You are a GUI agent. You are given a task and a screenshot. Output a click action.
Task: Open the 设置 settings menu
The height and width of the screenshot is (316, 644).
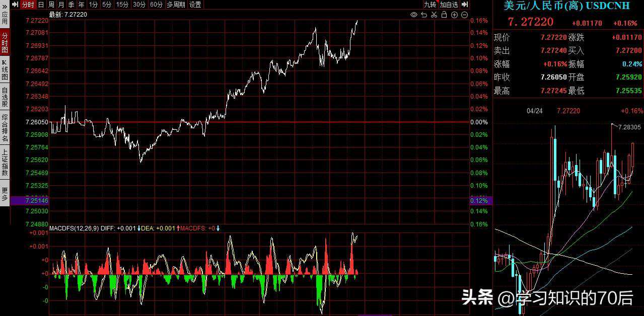click(x=195, y=5)
